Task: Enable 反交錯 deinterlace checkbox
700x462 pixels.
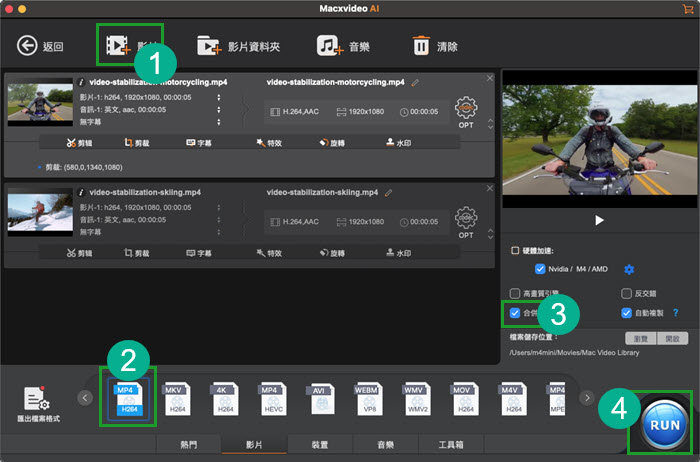Action: point(626,293)
